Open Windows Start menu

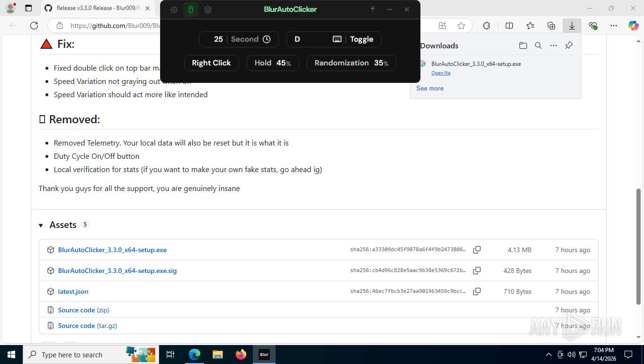click(x=11, y=355)
